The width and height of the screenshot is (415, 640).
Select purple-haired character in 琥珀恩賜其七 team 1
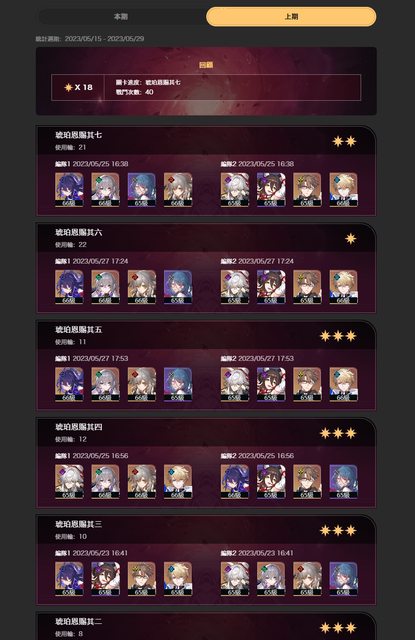point(69,189)
